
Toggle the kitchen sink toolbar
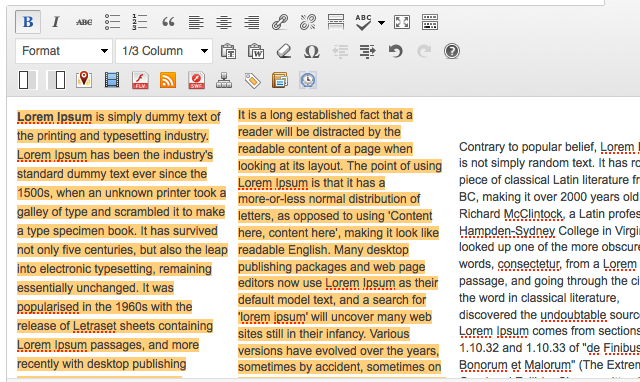pyautogui.click(x=430, y=22)
